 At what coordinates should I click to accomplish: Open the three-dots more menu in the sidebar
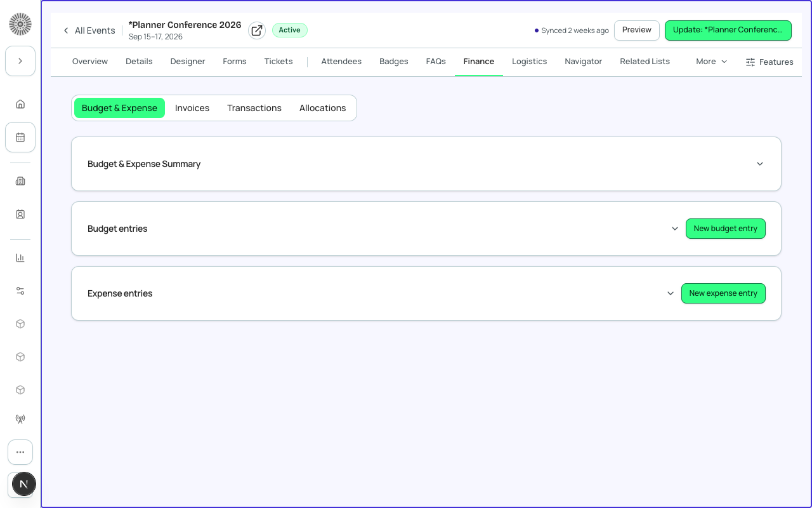pos(20,452)
